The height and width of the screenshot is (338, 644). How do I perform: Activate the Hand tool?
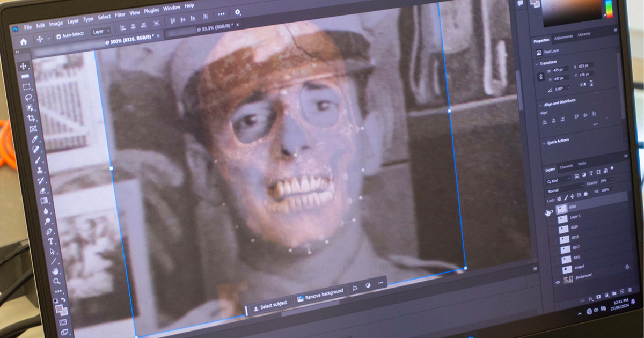click(55, 271)
